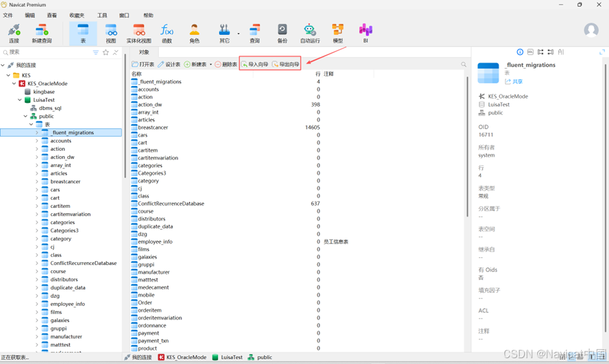The width and height of the screenshot is (609, 364).
Task: Open the File (文件) menu
Action: (8, 16)
